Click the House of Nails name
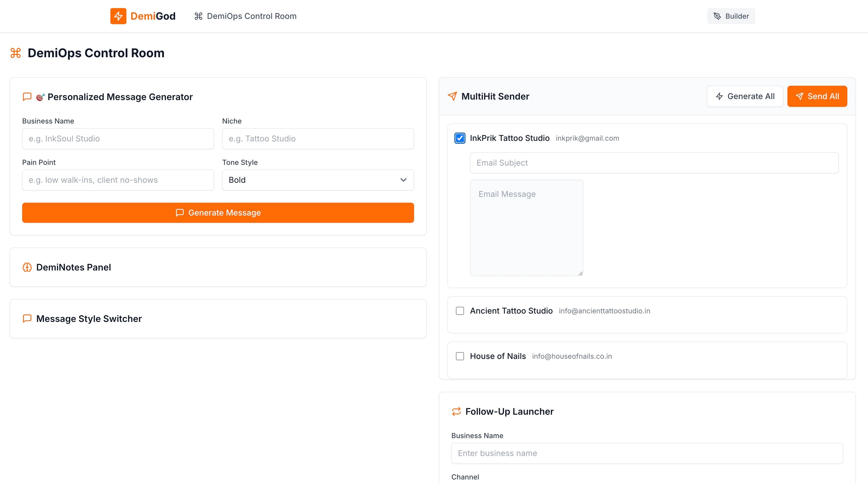 (498, 356)
